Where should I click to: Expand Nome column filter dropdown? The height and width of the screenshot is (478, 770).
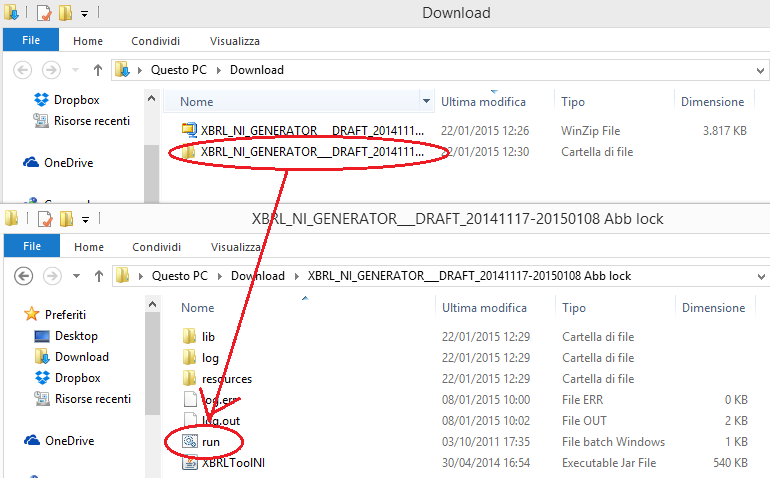pos(427,102)
